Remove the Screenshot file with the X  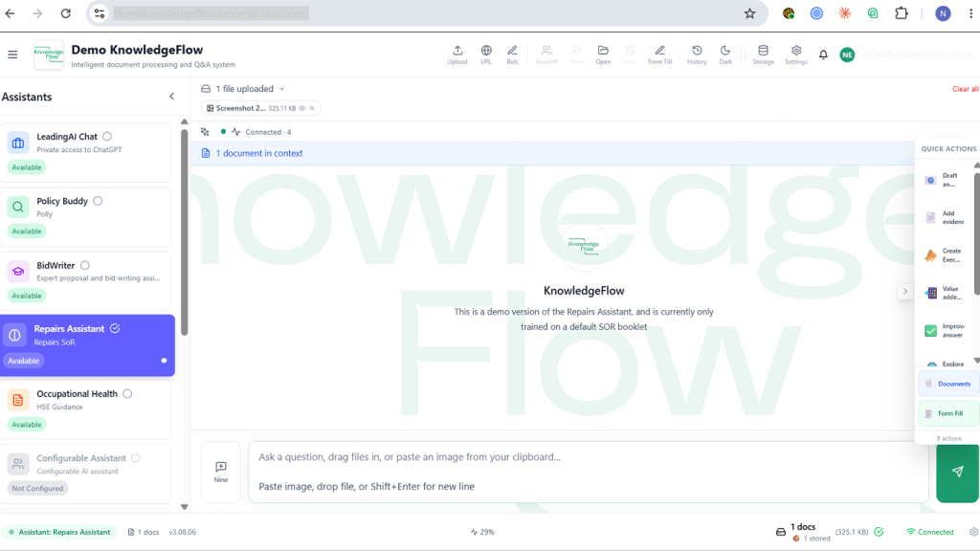(313, 108)
